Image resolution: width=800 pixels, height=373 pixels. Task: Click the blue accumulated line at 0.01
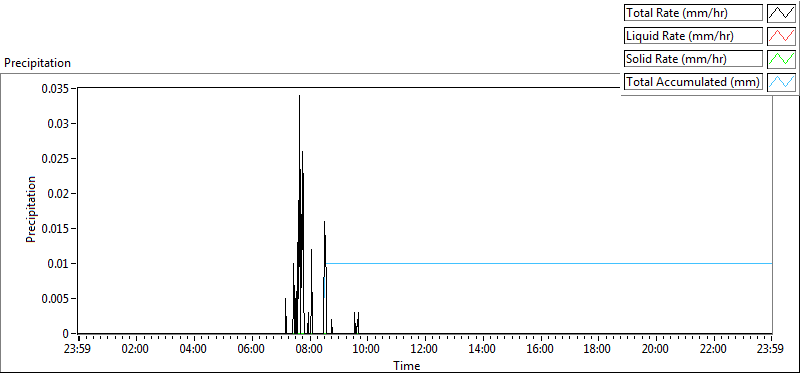pyautogui.click(x=548, y=264)
